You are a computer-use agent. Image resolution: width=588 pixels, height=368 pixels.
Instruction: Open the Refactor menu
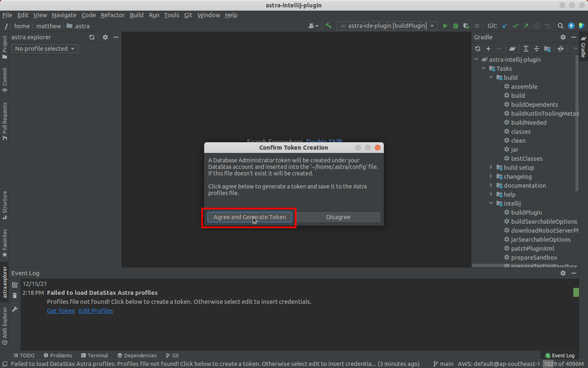113,15
